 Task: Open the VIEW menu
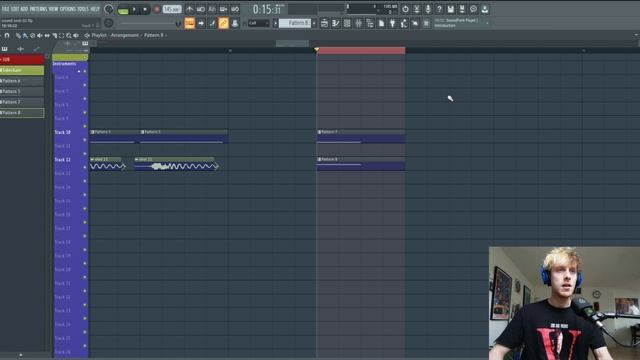pyautogui.click(x=53, y=9)
